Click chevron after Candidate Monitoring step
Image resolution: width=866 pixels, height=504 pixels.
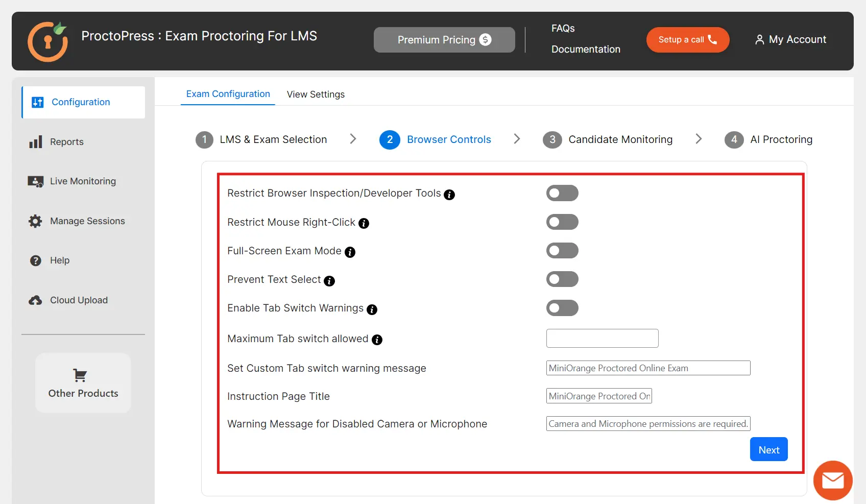pyautogui.click(x=699, y=139)
